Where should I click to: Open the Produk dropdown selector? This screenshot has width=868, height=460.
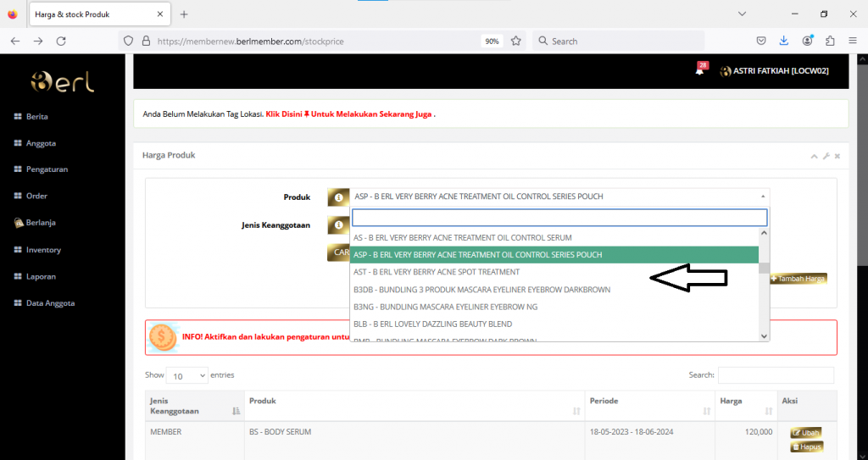559,197
